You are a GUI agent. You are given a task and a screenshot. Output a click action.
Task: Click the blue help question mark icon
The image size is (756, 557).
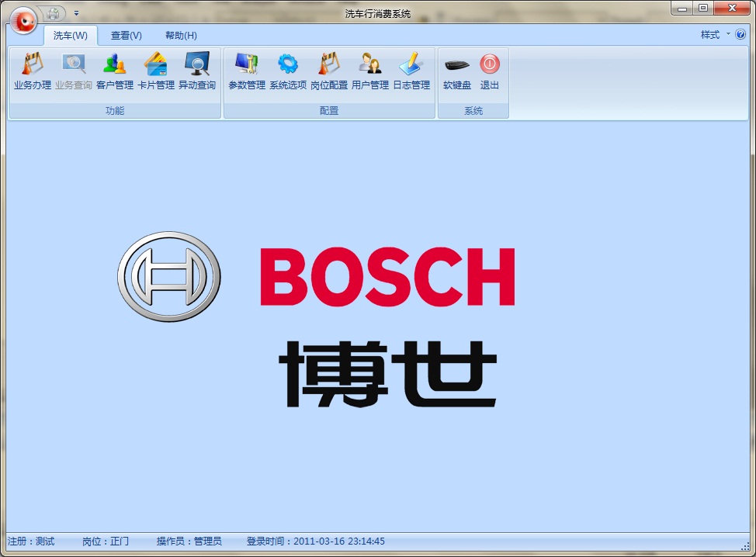coord(740,35)
